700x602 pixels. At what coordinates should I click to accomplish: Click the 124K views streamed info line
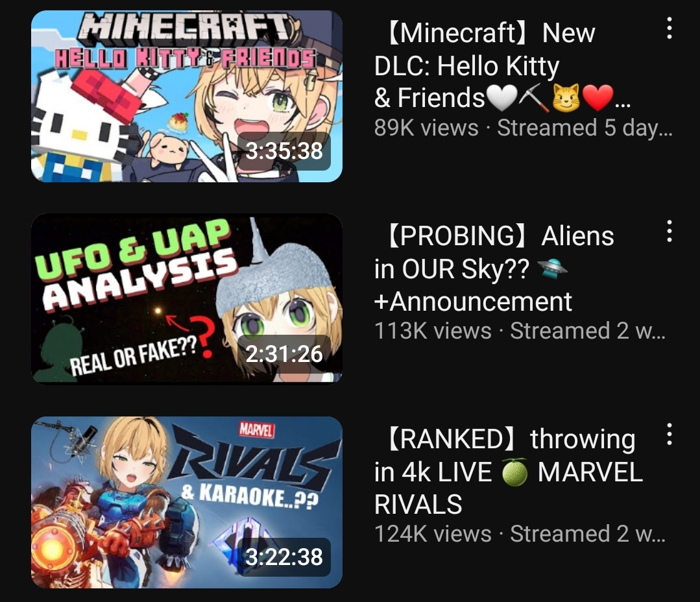[520, 534]
